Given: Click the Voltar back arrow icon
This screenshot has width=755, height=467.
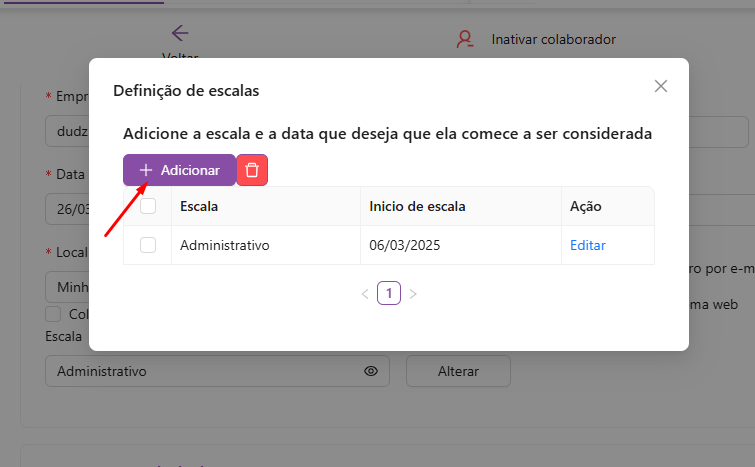Looking at the screenshot, I should (180, 32).
